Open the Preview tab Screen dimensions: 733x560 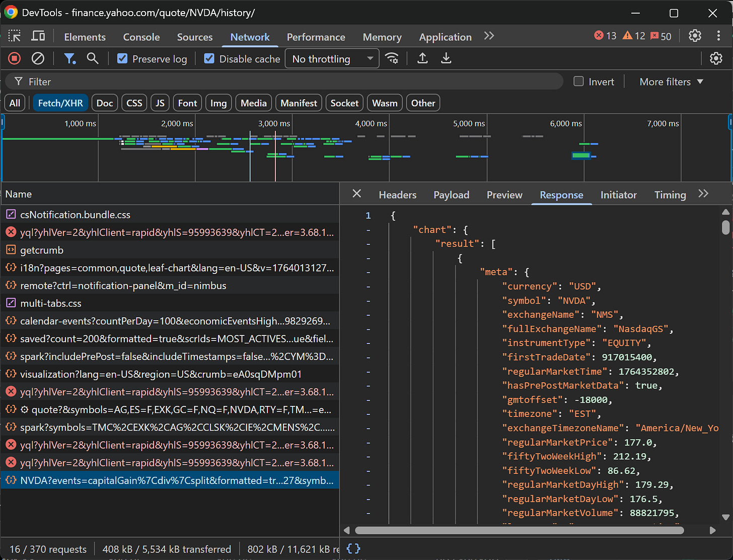click(x=504, y=194)
